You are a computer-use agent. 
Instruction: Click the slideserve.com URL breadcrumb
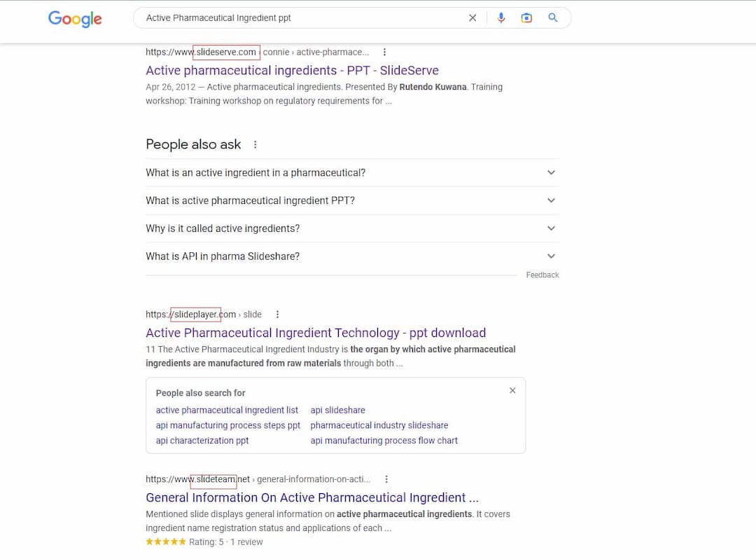tap(257, 52)
